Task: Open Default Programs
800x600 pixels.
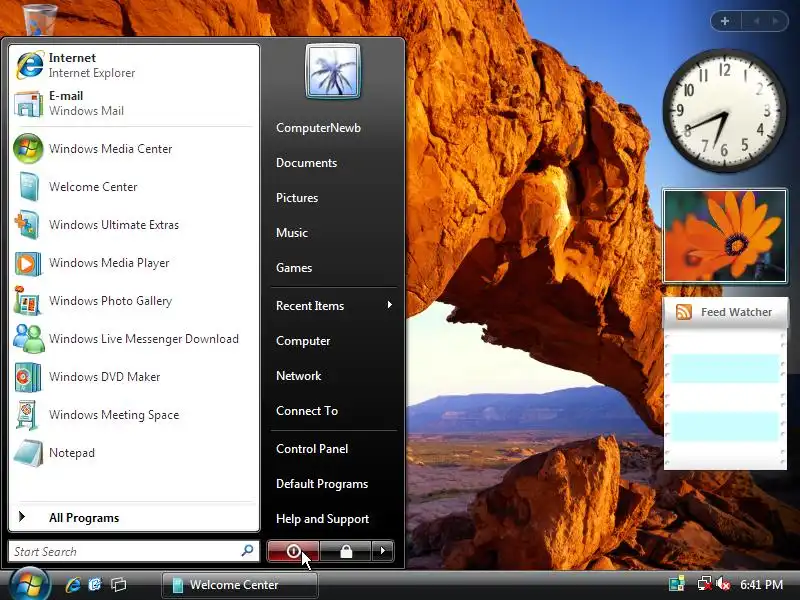Action: (x=322, y=484)
